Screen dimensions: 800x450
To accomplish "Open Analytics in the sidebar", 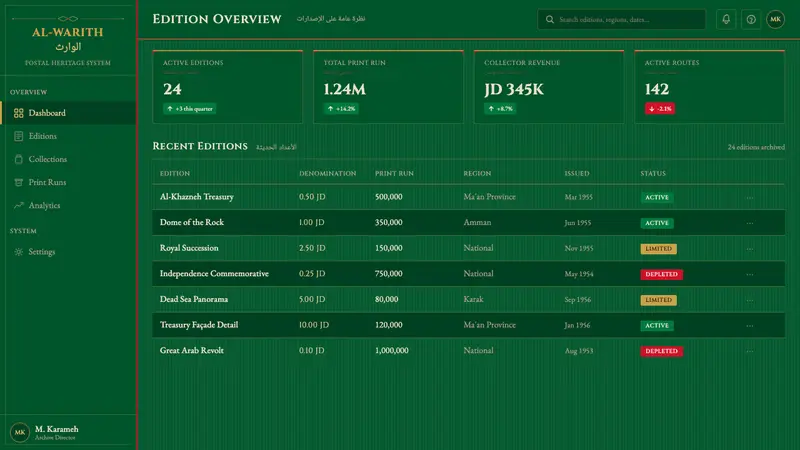I will pos(68,205).
